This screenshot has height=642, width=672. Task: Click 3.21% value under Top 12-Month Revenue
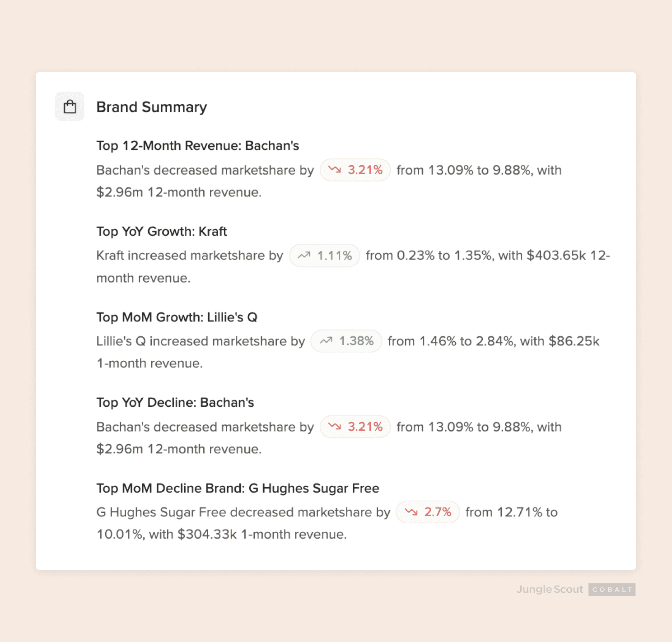coord(365,170)
